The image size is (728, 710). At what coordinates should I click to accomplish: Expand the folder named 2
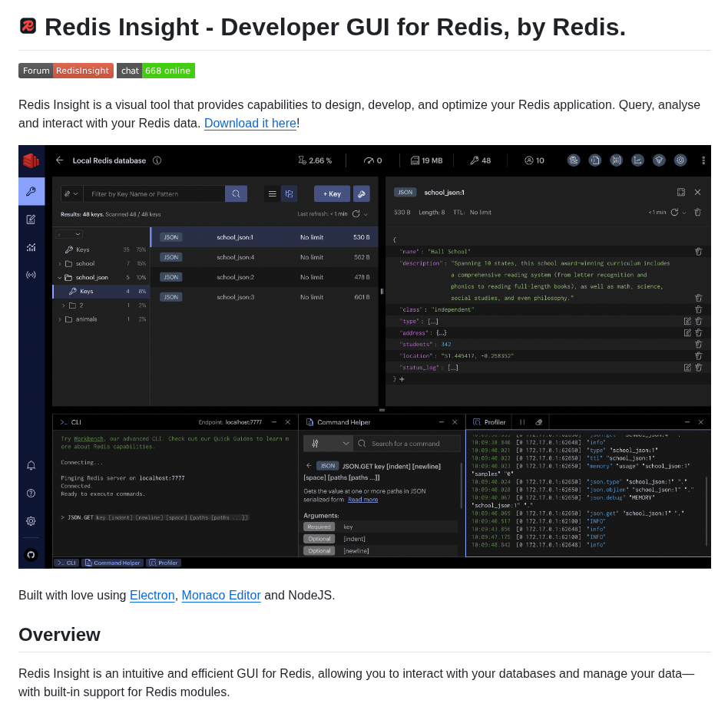[x=64, y=305]
